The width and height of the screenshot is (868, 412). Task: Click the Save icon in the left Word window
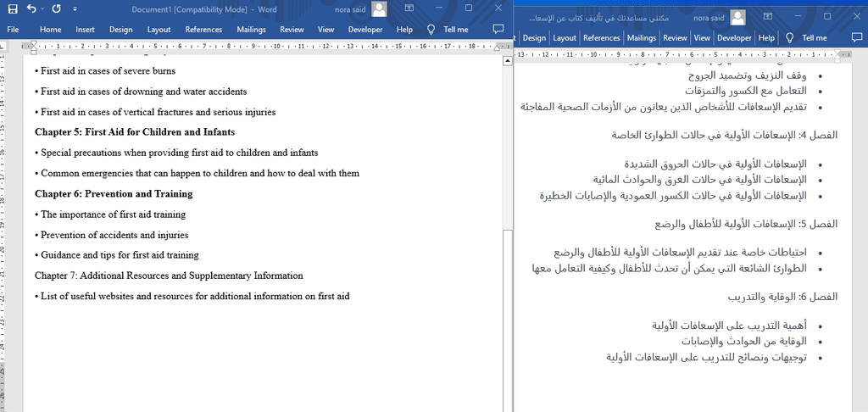pyautogui.click(x=13, y=8)
